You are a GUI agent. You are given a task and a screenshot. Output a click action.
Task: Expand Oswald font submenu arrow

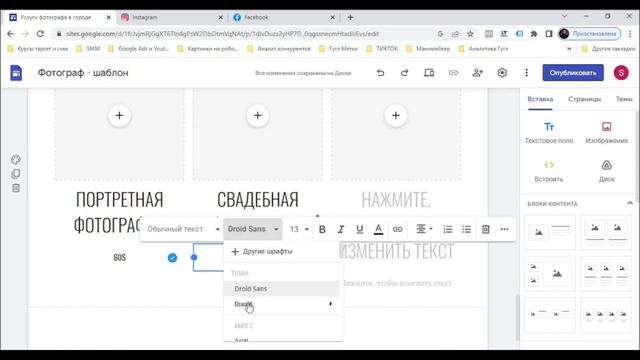pos(330,304)
